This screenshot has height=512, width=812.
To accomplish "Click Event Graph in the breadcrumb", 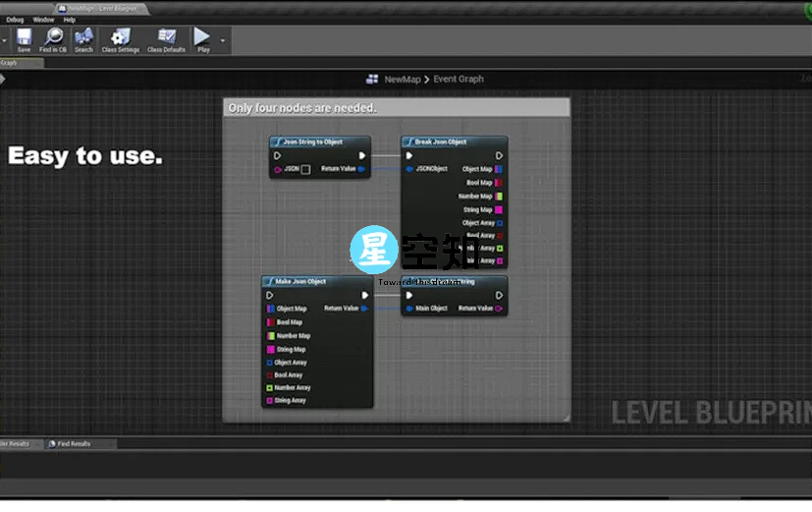I will point(459,80).
